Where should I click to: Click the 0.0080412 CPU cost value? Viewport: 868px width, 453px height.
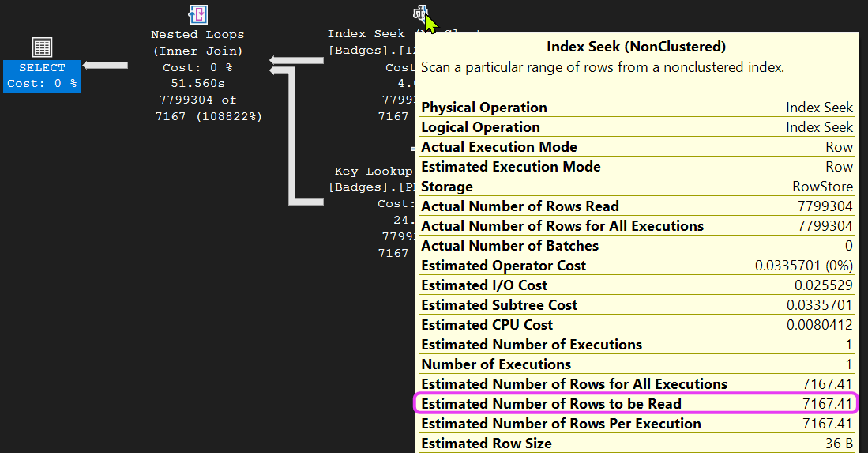coord(820,325)
